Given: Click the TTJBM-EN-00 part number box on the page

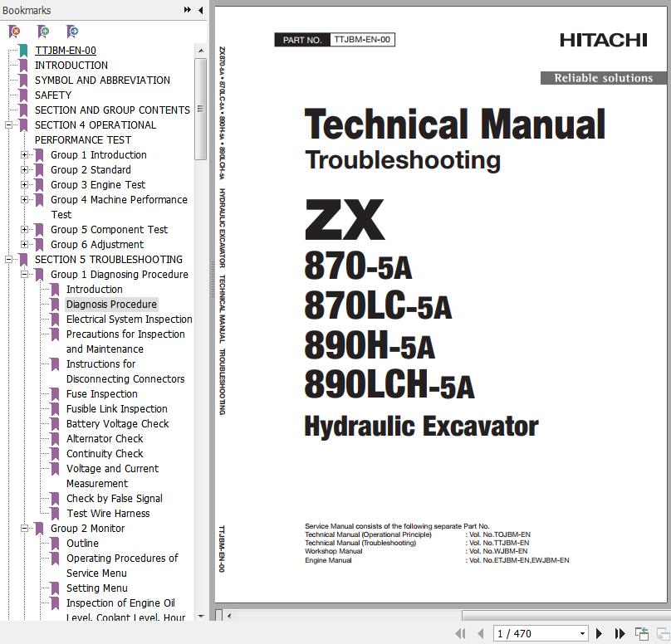Looking at the screenshot, I should click(x=362, y=40).
